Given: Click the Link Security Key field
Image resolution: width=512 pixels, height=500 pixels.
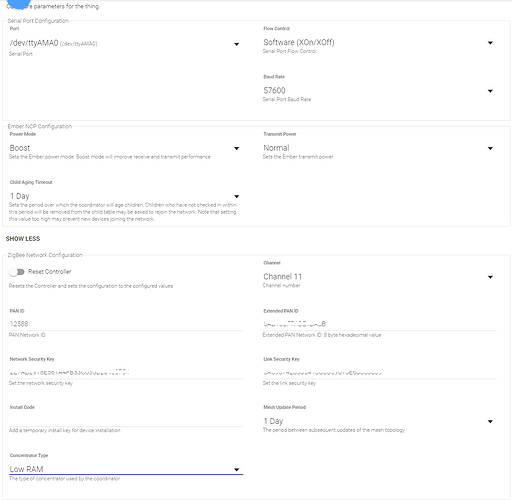Looking at the screenshot, I should click(380, 372).
